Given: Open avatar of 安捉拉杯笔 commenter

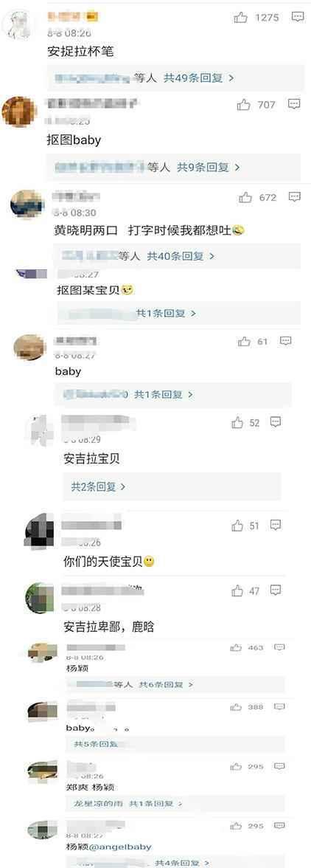Looking at the screenshot, I should (x=21, y=24).
